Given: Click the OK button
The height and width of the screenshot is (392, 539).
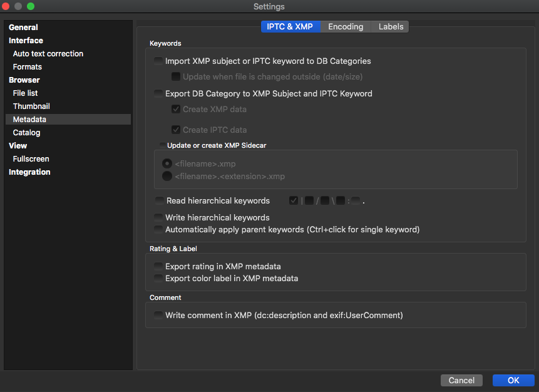Looking at the screenshot, I should click(x=513, y=380).
